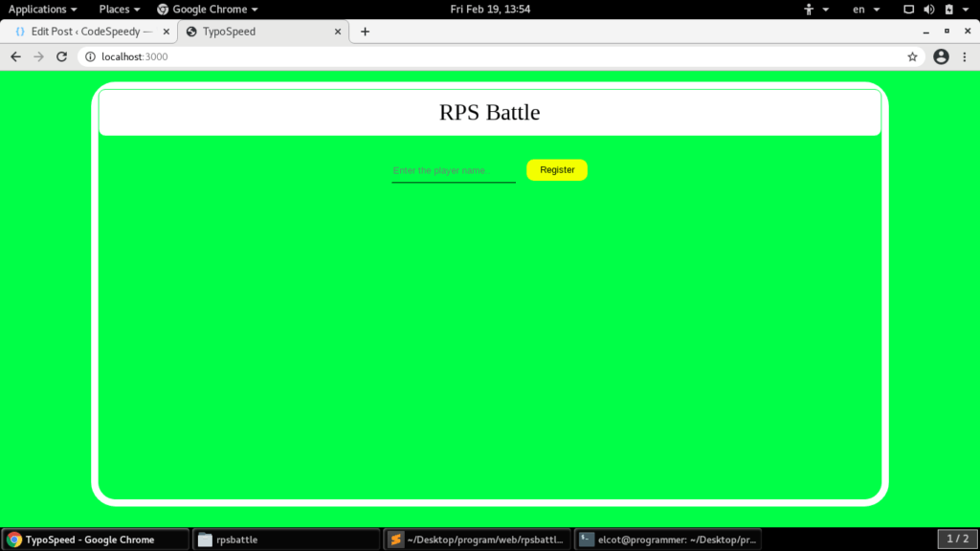Click the accessibility icon in the top panel
Screen dimensions: 980x551
click(x=809, y=9)
